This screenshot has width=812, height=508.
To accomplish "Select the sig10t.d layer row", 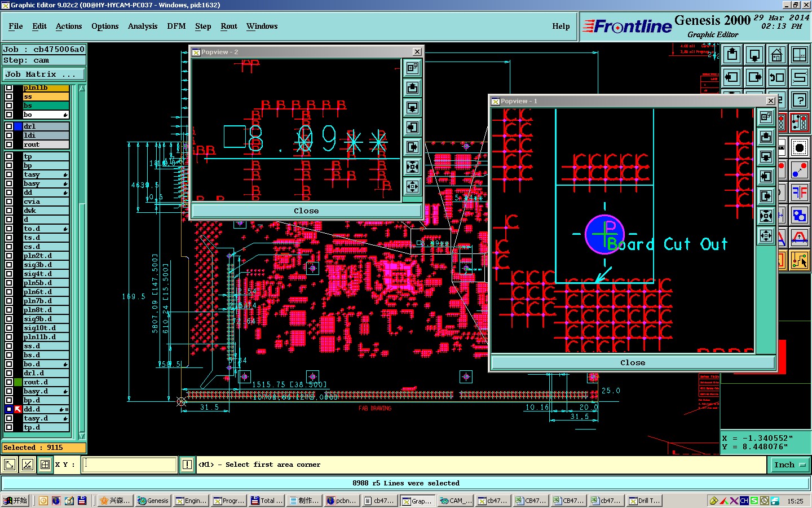I will 46,328.
